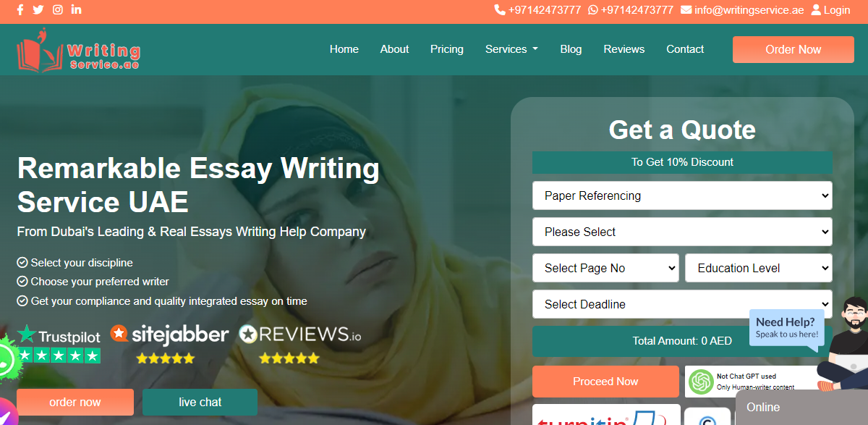The height and width of the screenshot is (425, 868).
Task: Open the Instagram icon in top bar
Action: (58, 10)
